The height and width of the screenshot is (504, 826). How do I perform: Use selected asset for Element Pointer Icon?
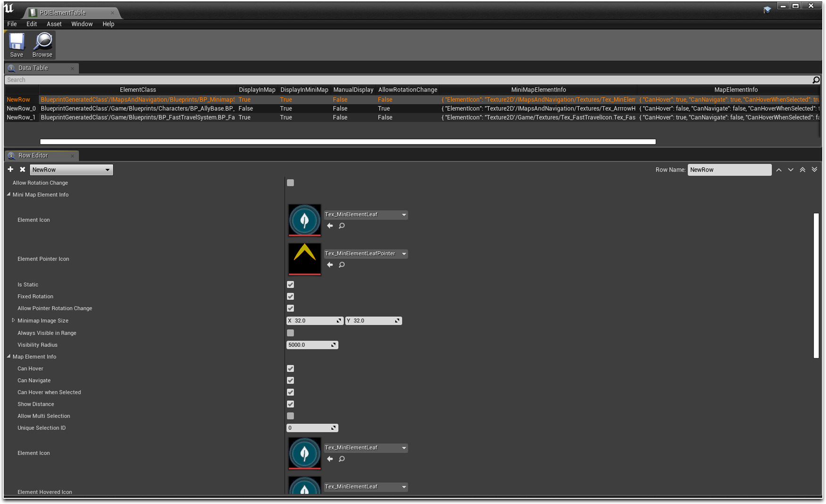[330, 265]
